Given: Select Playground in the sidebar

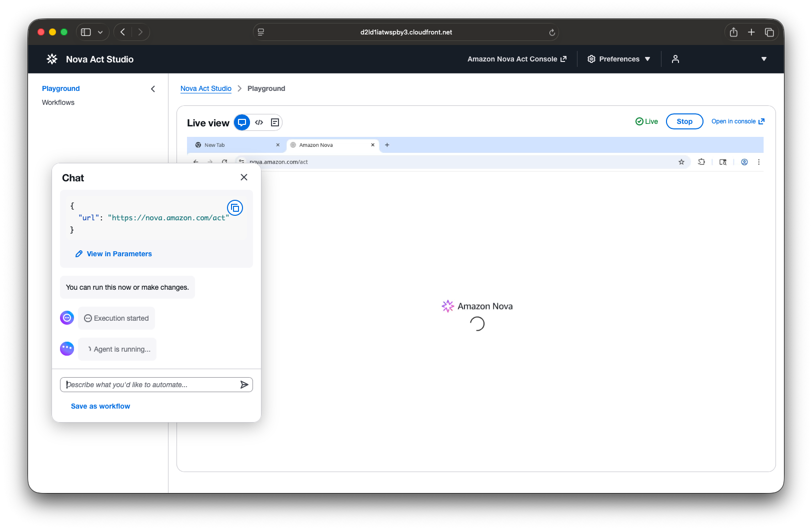Looking at the screenshot, I should click(61, 88).
